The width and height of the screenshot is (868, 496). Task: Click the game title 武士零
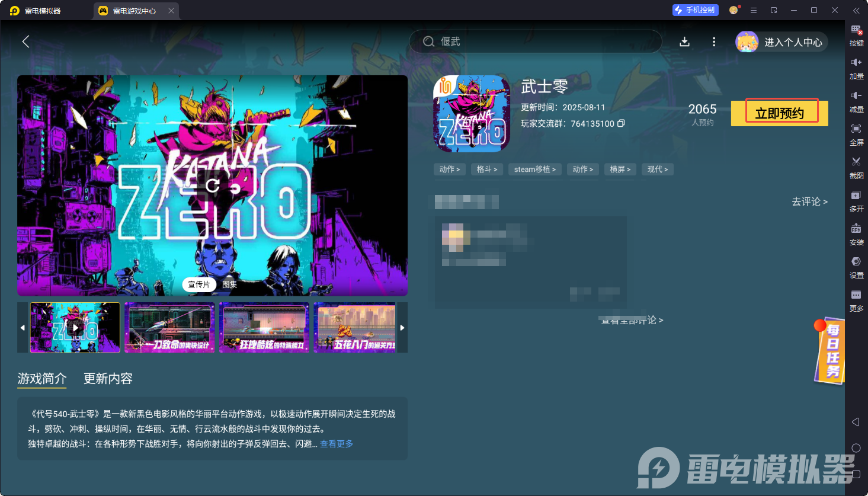pyautogui.click(x=544, y=87)
